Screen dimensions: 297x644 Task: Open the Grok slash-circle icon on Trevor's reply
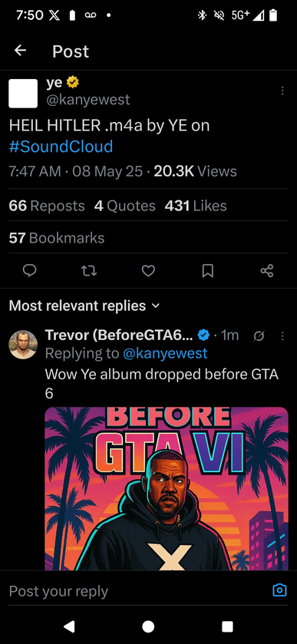(259, 336)
